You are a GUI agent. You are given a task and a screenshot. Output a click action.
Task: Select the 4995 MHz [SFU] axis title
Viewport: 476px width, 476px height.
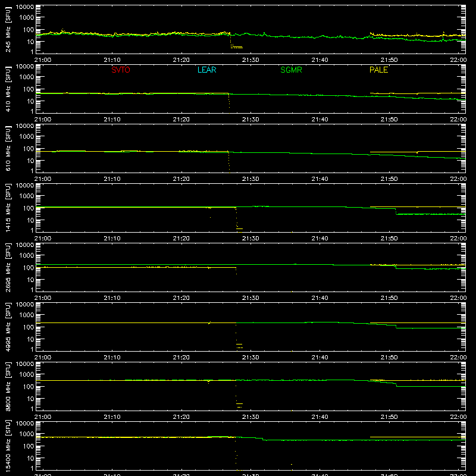8,327
